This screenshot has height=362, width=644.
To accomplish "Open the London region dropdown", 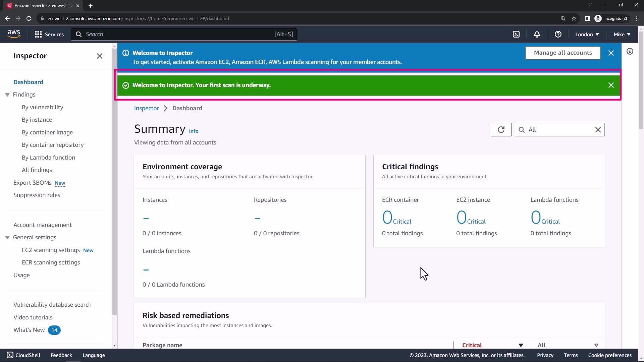I will point(587,34).
